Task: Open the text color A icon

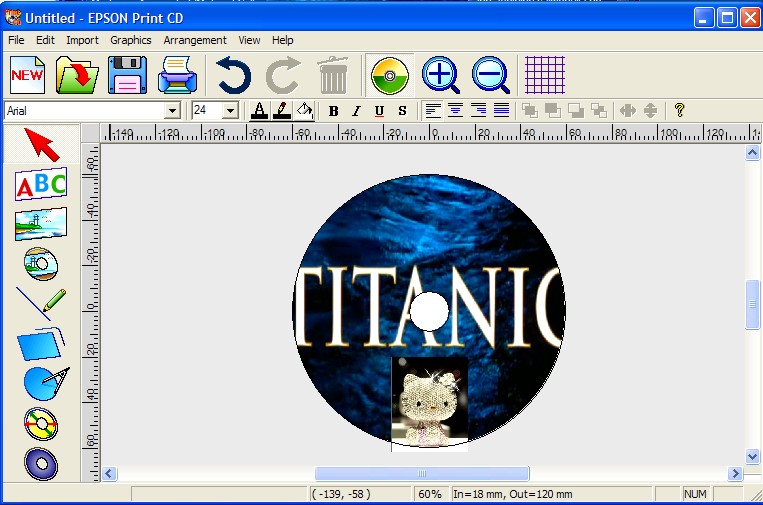Action: pyautogui.click(x=259, y=111)
